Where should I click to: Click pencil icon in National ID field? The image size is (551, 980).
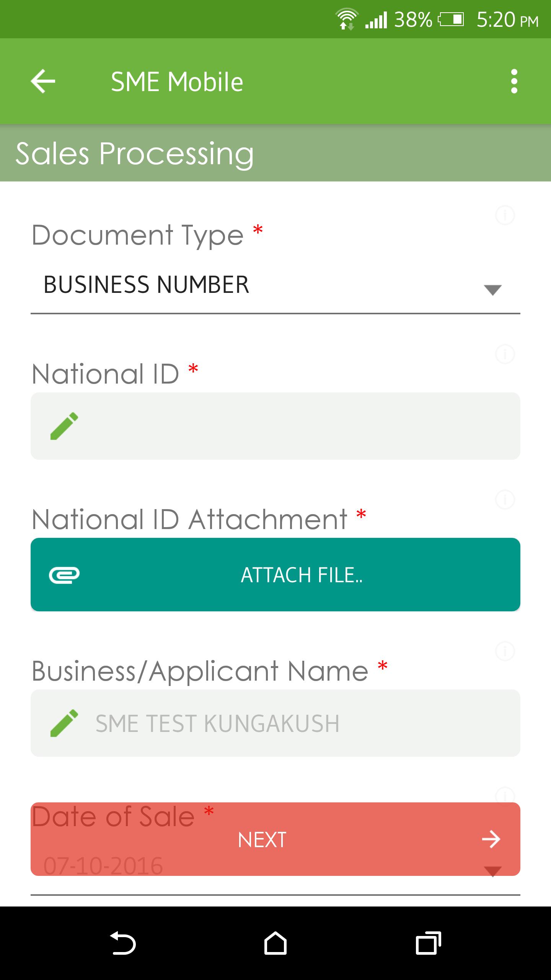tap(64, 426)
